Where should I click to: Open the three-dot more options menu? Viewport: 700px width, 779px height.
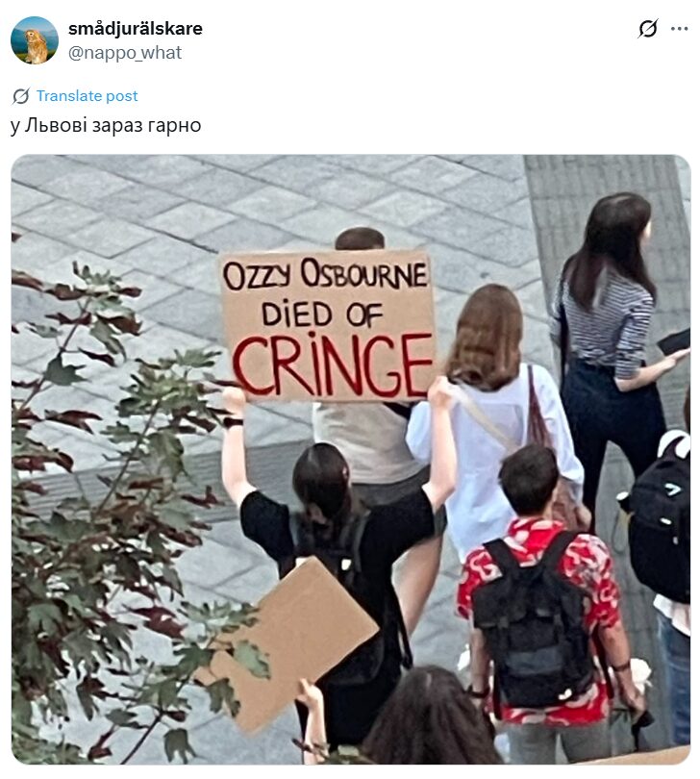click(679, 28)
